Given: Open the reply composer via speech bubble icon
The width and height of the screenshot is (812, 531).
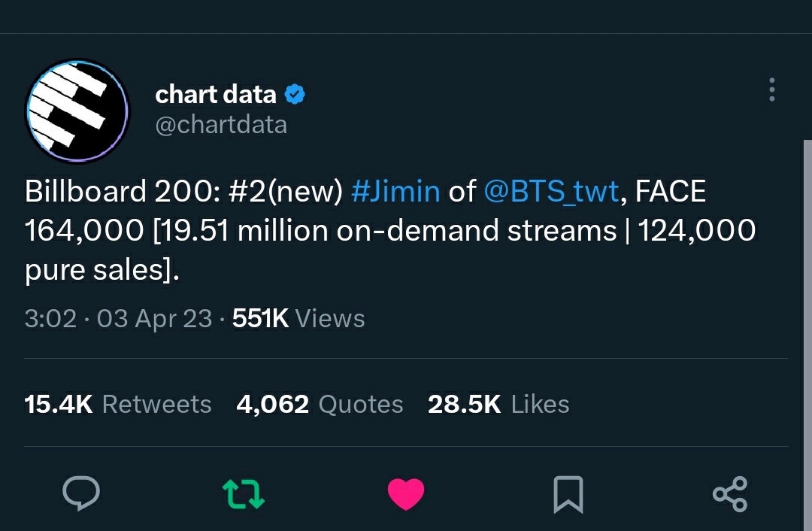Looking at the screenshot, I should 83,494.
